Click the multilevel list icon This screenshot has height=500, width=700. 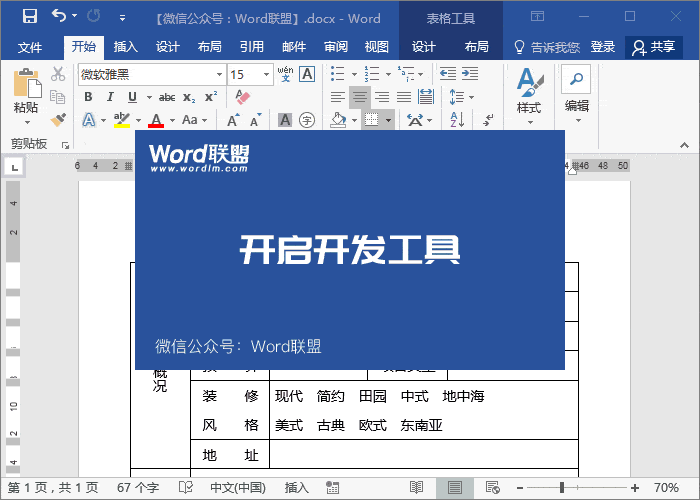point(406,74)
